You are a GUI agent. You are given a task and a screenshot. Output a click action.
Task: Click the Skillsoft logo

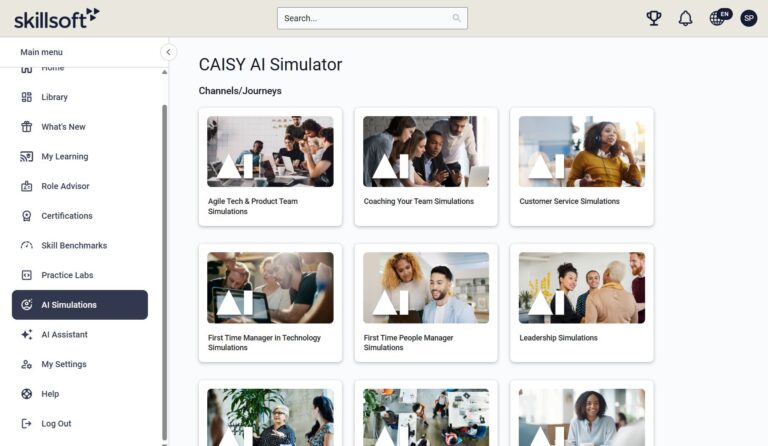coord(56,18)
